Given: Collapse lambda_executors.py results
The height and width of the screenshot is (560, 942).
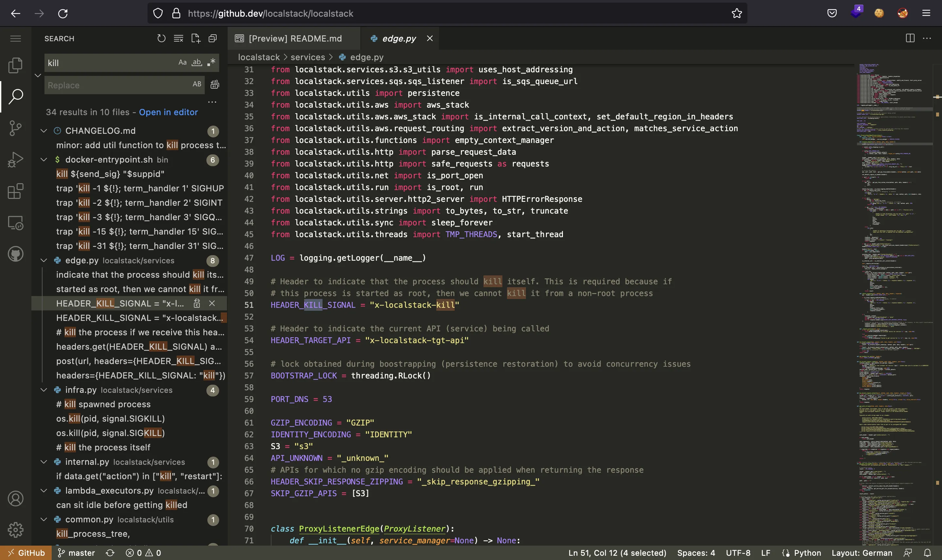Looking at the screenshot, I should click(44, 491).
